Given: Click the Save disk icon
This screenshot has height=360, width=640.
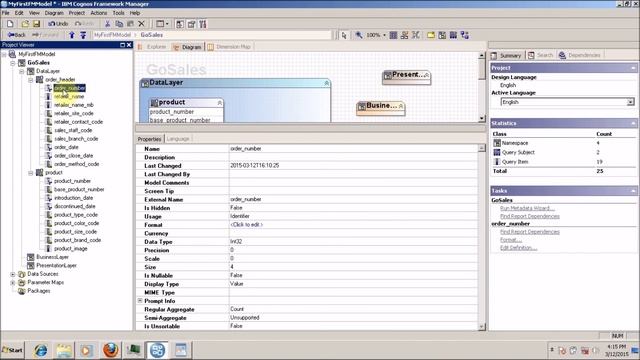Looking at the screenshot, I should [36, 24].
